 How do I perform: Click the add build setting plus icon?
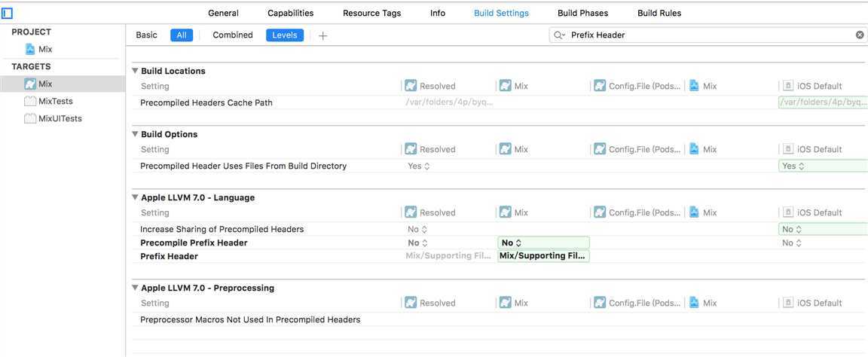[x=322, y=35]
